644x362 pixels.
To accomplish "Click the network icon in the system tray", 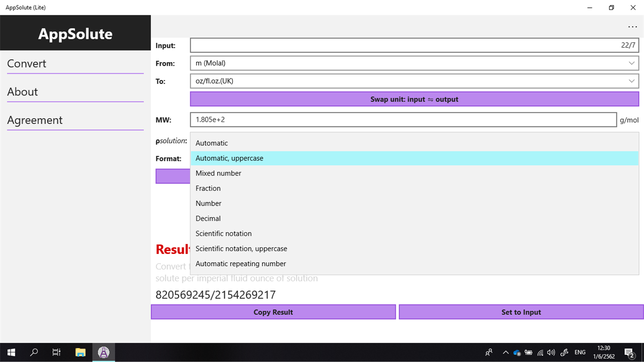I will tap(540, 352).
